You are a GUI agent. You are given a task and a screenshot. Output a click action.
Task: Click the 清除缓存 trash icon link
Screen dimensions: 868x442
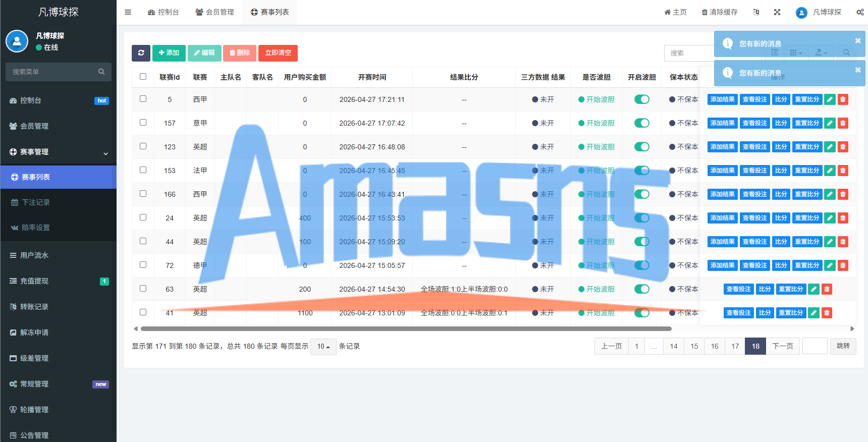[x=720, y=12]
